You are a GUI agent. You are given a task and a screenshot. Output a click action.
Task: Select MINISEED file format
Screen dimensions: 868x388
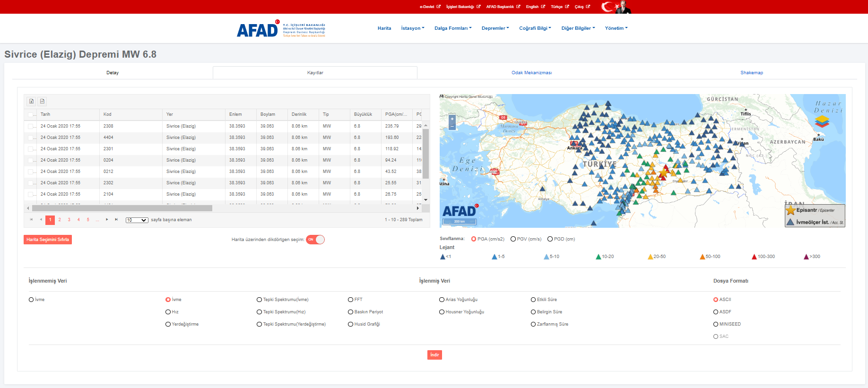tap(716, 324)
